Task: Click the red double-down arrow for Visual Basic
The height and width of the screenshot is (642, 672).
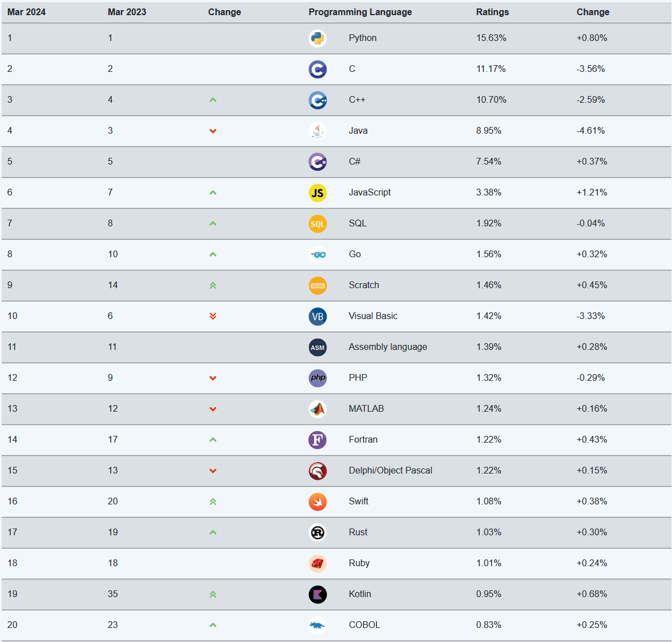Action: coord(213,316)
